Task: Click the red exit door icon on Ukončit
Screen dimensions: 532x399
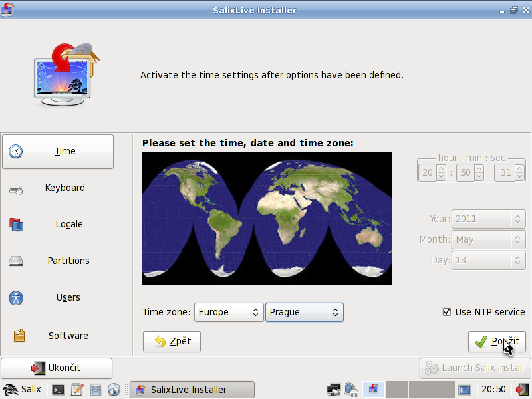Action: (38, 368)
